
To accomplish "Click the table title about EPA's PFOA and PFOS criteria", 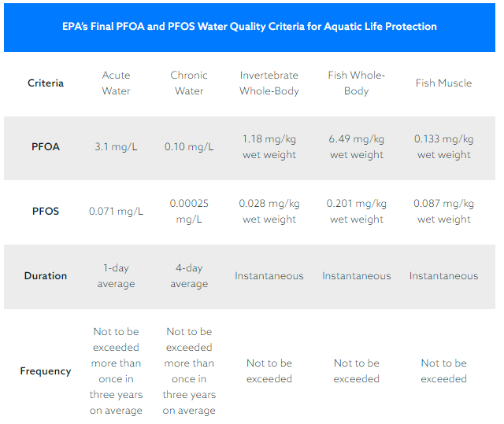I will (250, 26).
